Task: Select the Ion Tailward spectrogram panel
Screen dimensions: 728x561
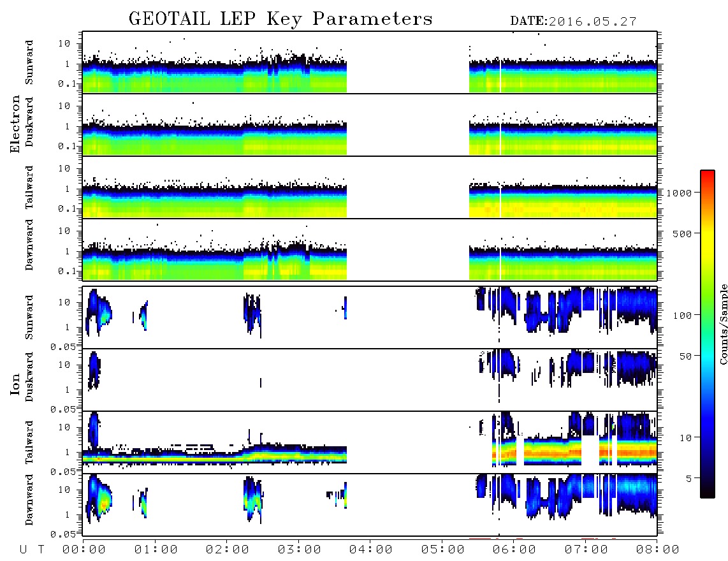Action: click(370, 442)
